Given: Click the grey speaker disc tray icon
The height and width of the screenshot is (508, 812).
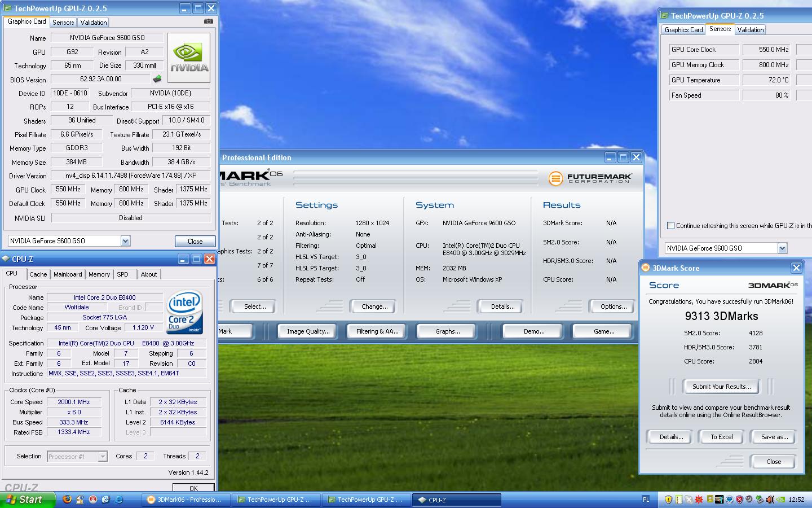Looking at the screenshot, I should coord(749,500).
